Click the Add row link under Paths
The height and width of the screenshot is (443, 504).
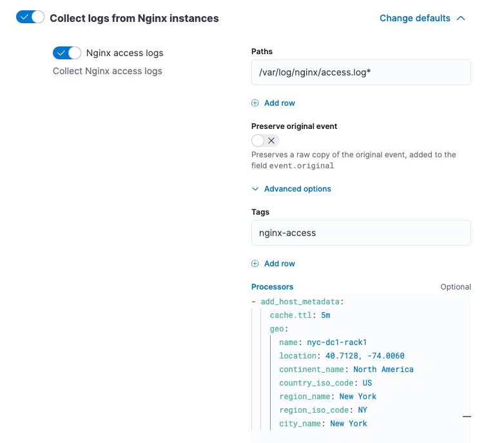point(279,103)
